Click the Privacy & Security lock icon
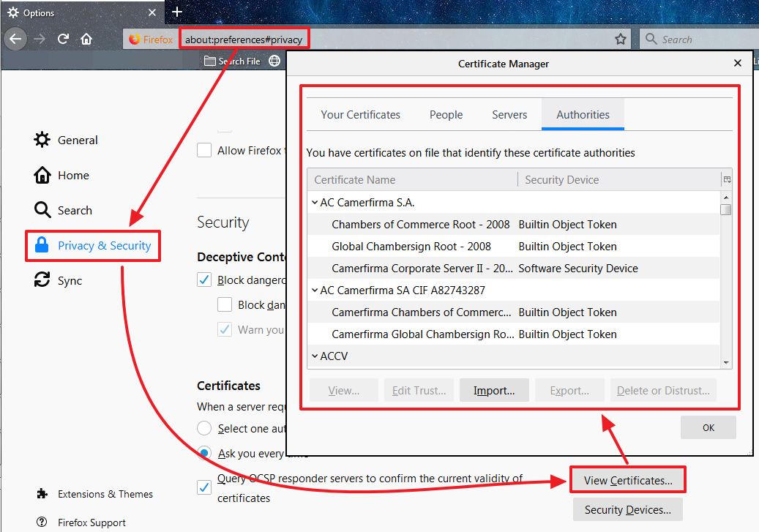This screenshot has height=532, width=759. pos(42,245)
